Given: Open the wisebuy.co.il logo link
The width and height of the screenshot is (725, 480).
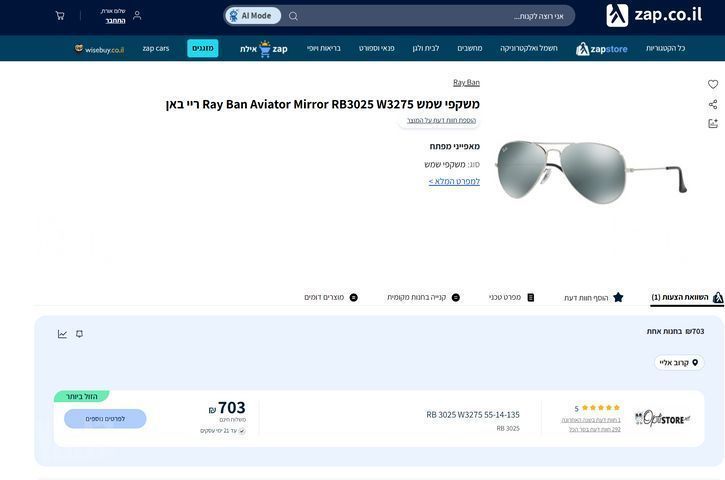Looking at the screenshot, I should (99, 49).
